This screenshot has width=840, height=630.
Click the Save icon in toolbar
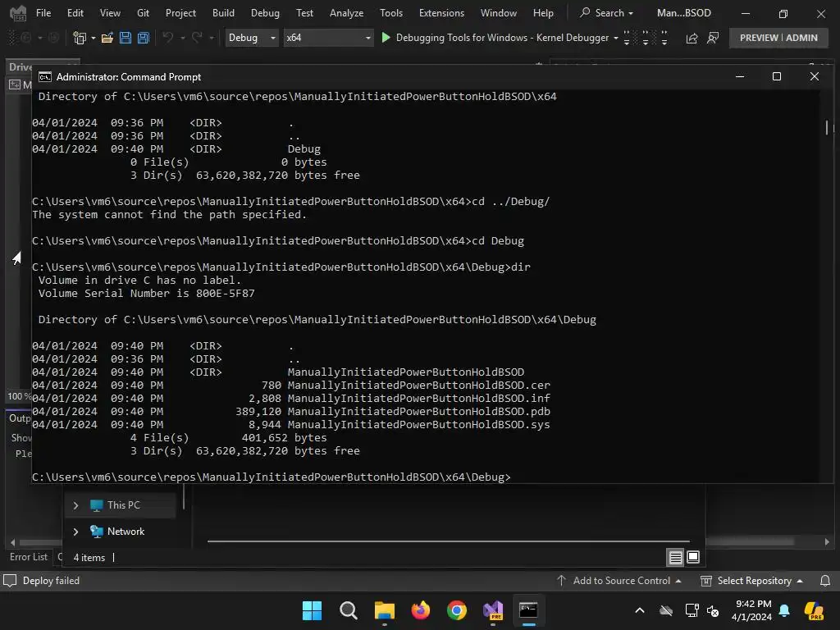coord(126,38)
